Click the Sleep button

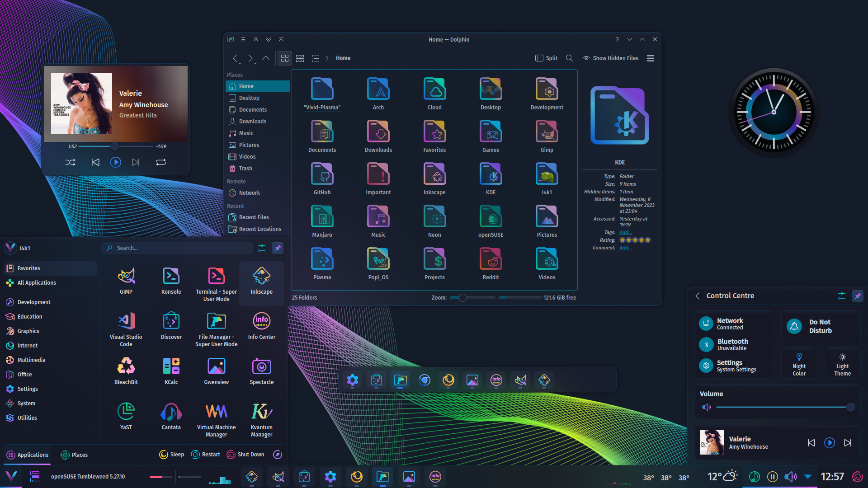pos(172,455)
